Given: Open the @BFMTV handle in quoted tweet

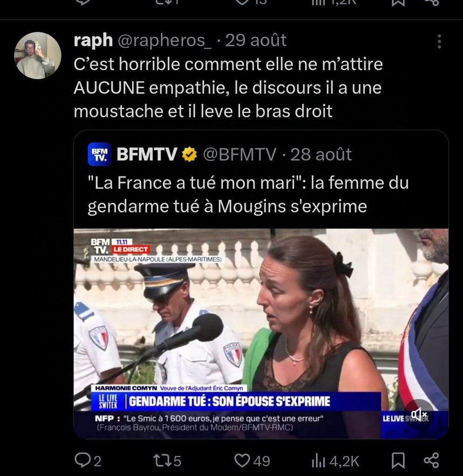Looking at the screenshot, I should click(240, 154).
